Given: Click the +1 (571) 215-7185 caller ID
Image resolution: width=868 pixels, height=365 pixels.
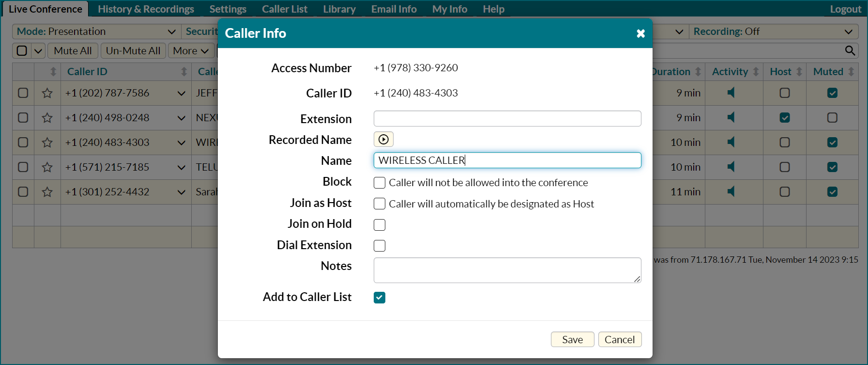Looking at the screenshot, I should (107, 167).
